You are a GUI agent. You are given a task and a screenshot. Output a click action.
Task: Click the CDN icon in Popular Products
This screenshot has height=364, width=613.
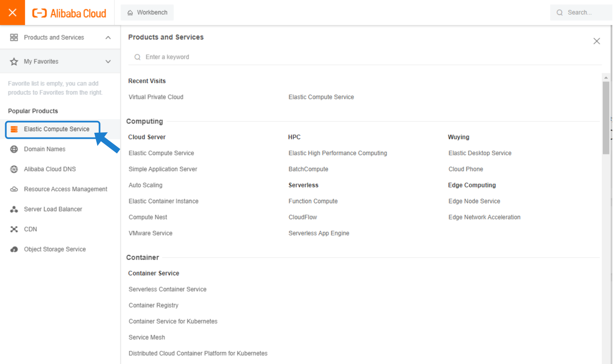coord(14,229)
